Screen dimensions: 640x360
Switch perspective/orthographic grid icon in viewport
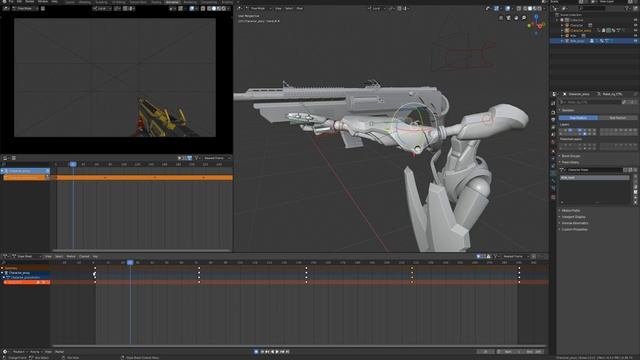[501, 18]
